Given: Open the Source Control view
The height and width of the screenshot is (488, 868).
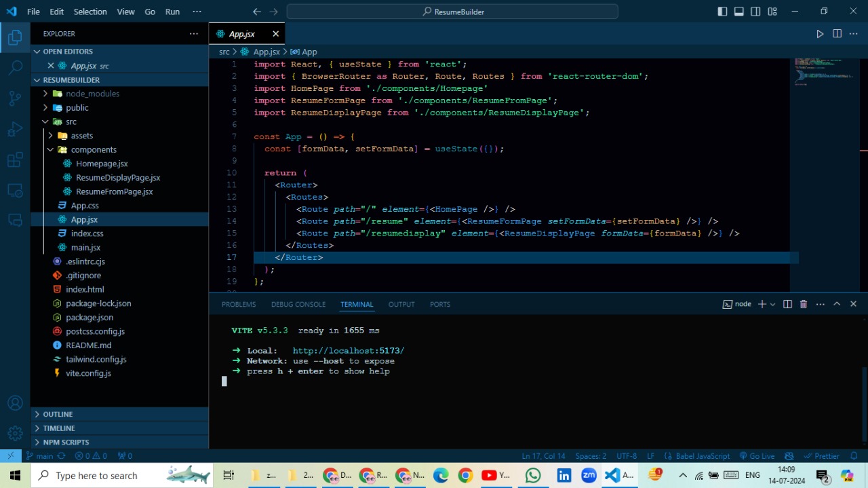Looking at the screenshot, I should (x=15, y=98).
